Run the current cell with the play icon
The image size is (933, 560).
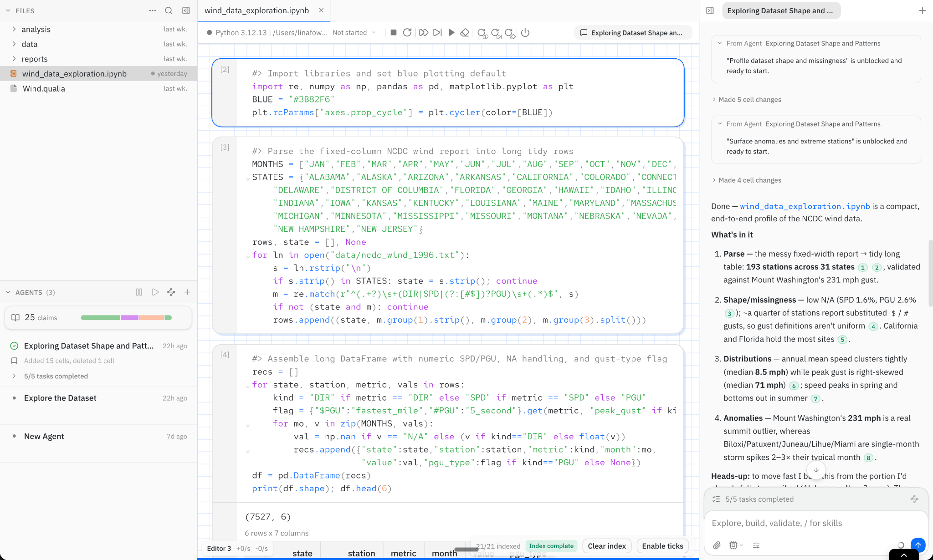point(451,32)
